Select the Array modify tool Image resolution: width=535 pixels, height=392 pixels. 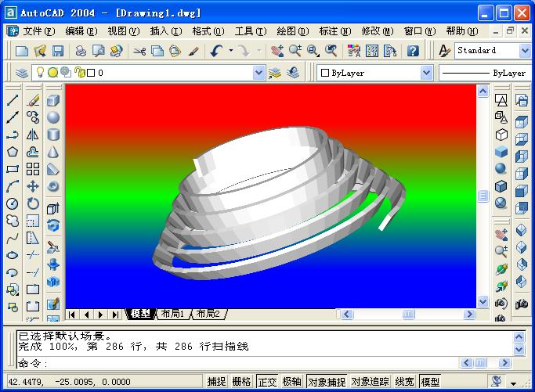click(x=33, y=169)
